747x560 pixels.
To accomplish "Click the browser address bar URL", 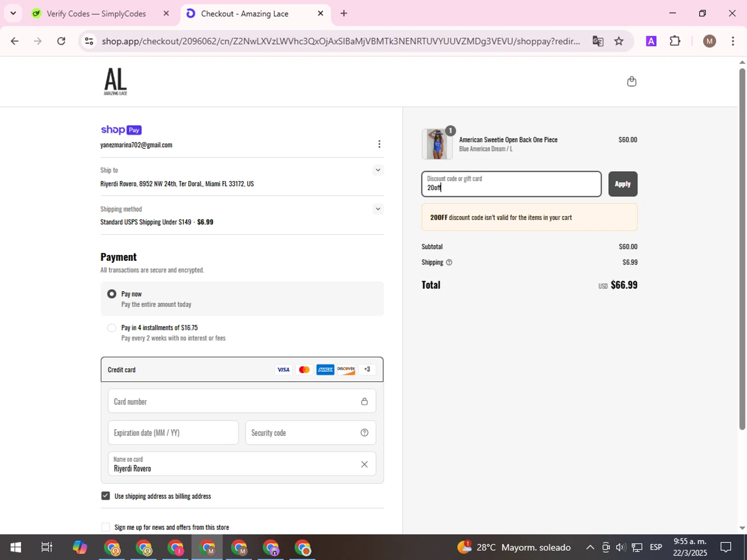I will point(341,41).
